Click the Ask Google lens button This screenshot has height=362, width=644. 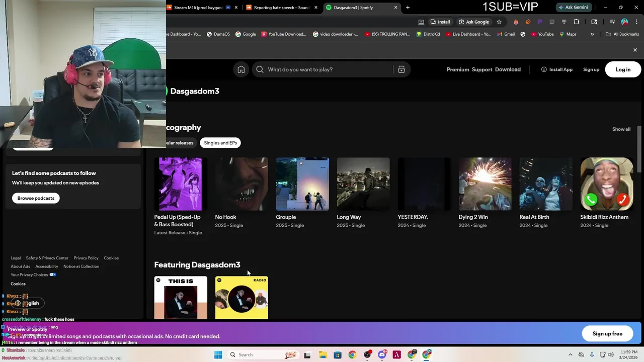click(x=473, y=22)
